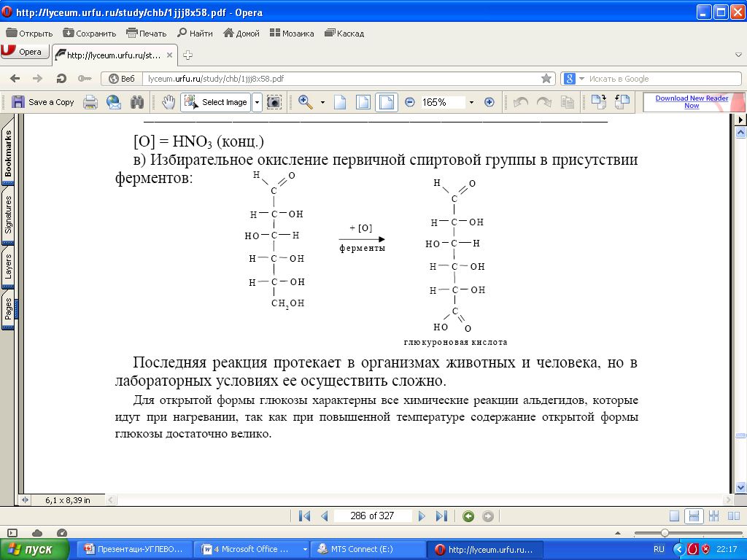Open Select Image tool dropdown arrow
This screenshot has height=560, width=747.
tap(258, 102)
